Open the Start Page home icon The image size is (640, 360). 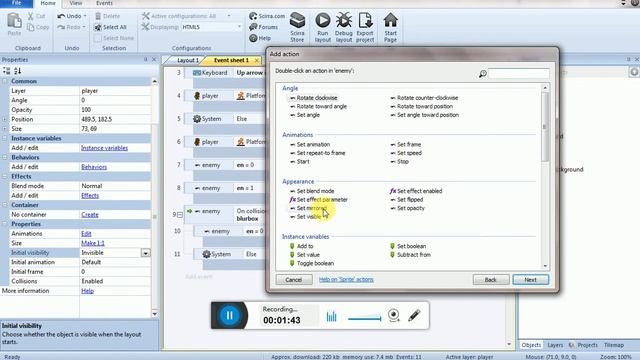(x=390, y=20)
